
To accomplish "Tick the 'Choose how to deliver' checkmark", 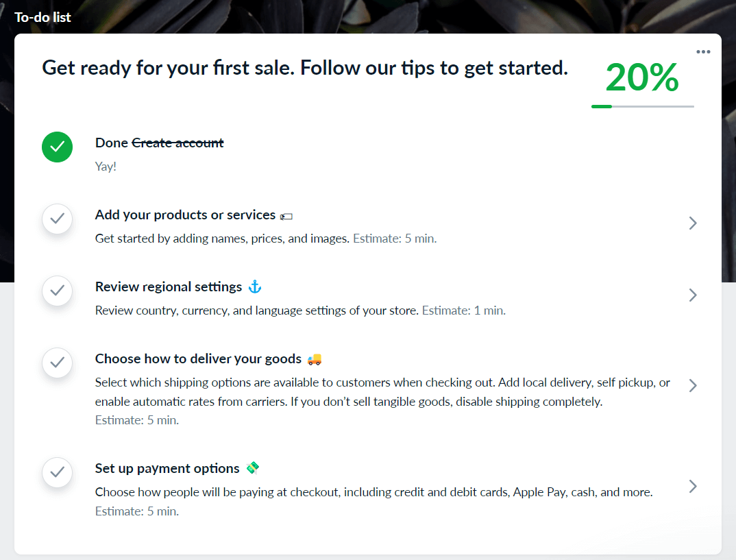I will pyautogui.click(x=58, y=363).
